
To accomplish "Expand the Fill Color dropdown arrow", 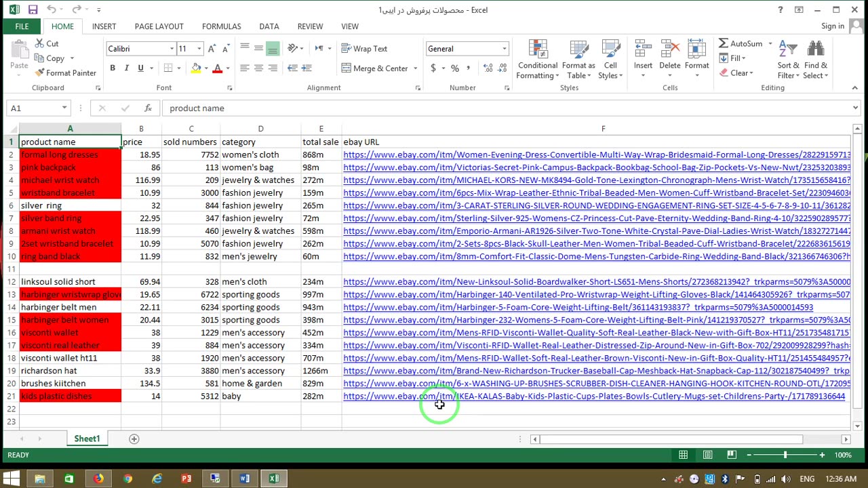I will pos(206,68).
